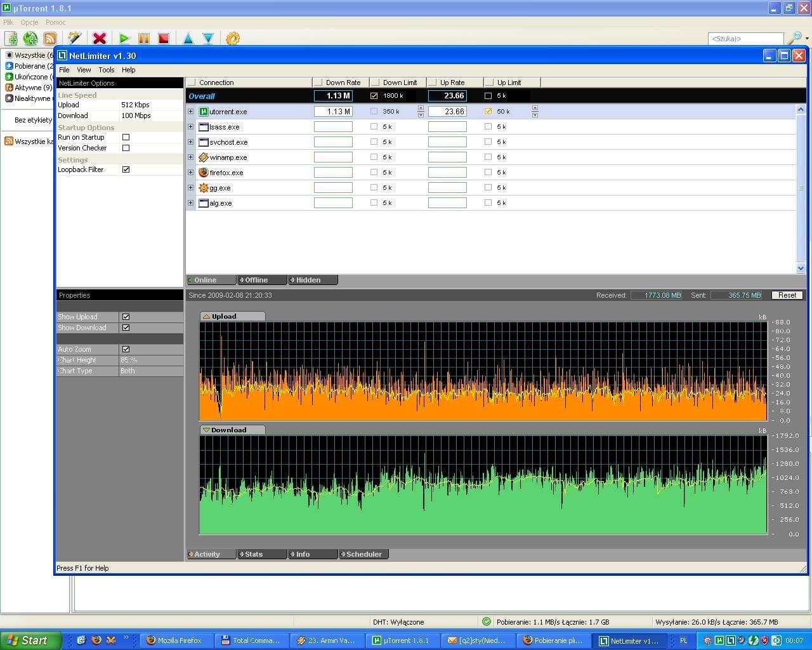Click the search magnifier icon in µTorrent

point(794,39)
